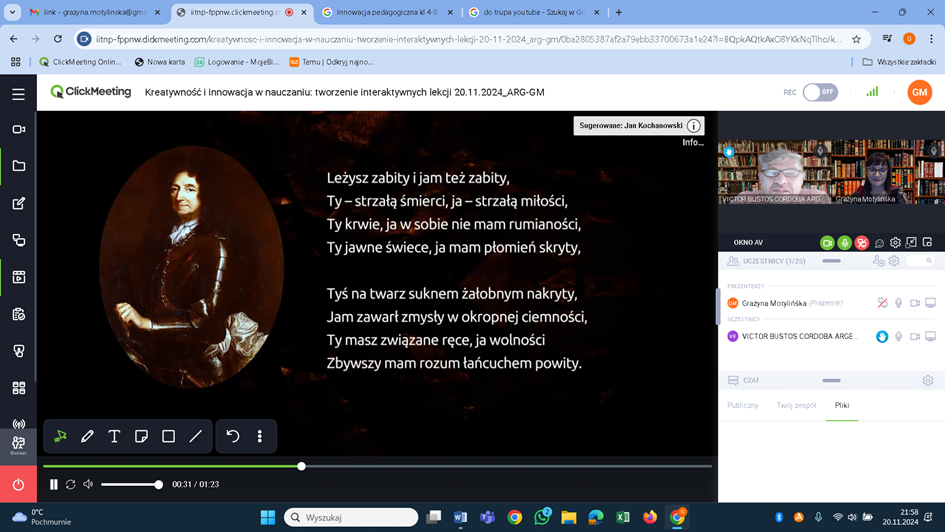
Task: Open the Gmail 'link' browser tab
Action: coord(95,12)
